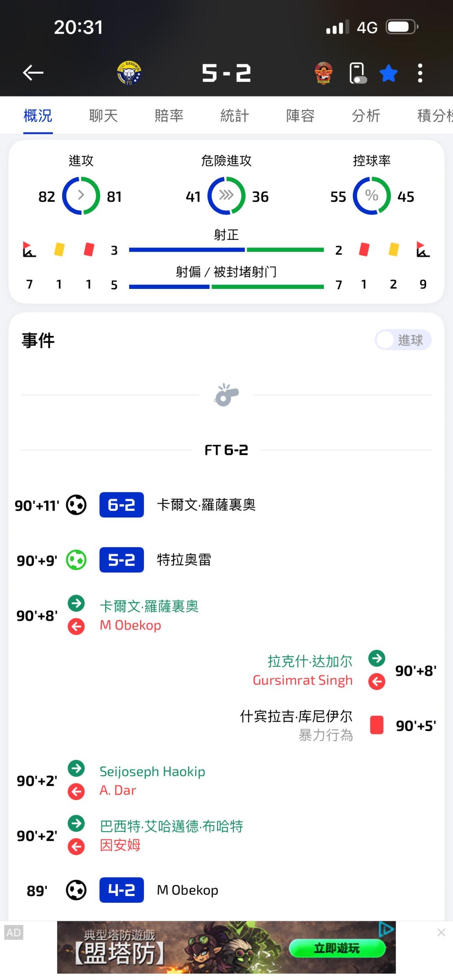Tap the 射正 shots on target bar
453x980 pixels.
[x=226, y=250]
